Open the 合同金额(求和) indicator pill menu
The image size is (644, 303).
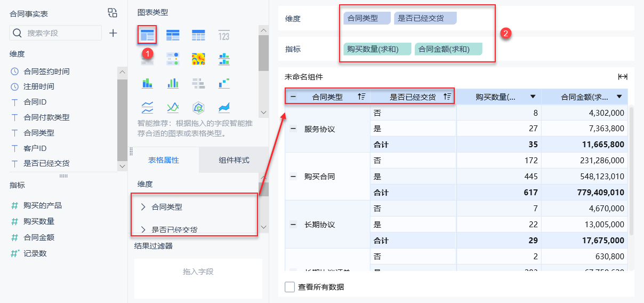click(448, 49)
